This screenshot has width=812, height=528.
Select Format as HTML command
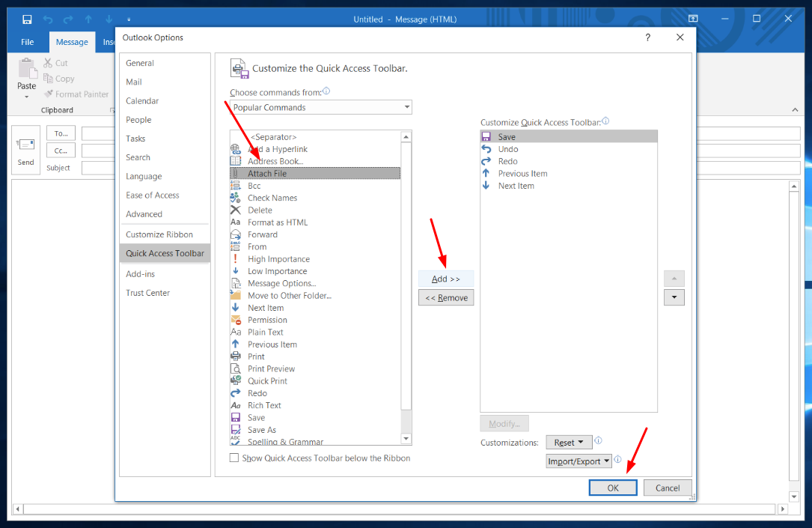pyautogui.click(x=315, y=222)
